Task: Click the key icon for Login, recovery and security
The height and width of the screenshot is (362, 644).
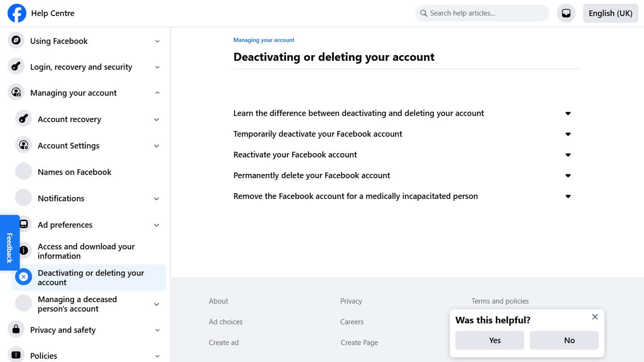Action: tap(16, 66)
